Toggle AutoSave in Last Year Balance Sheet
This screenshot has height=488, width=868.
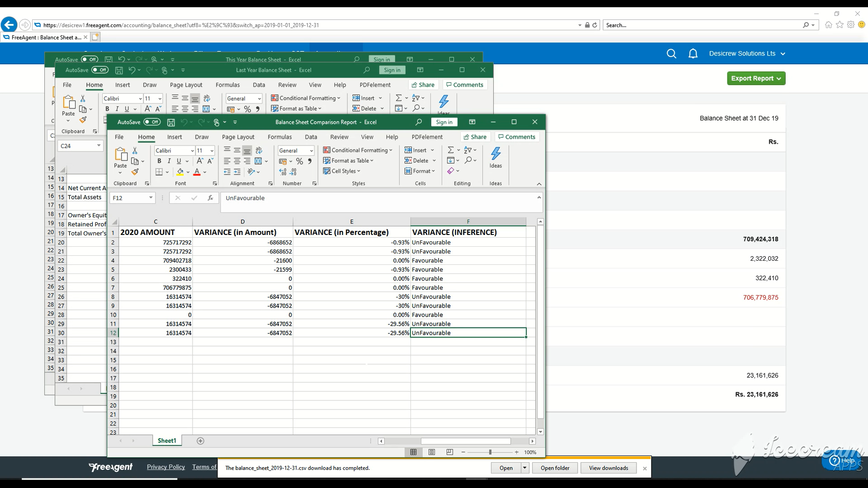pos(100,70)
